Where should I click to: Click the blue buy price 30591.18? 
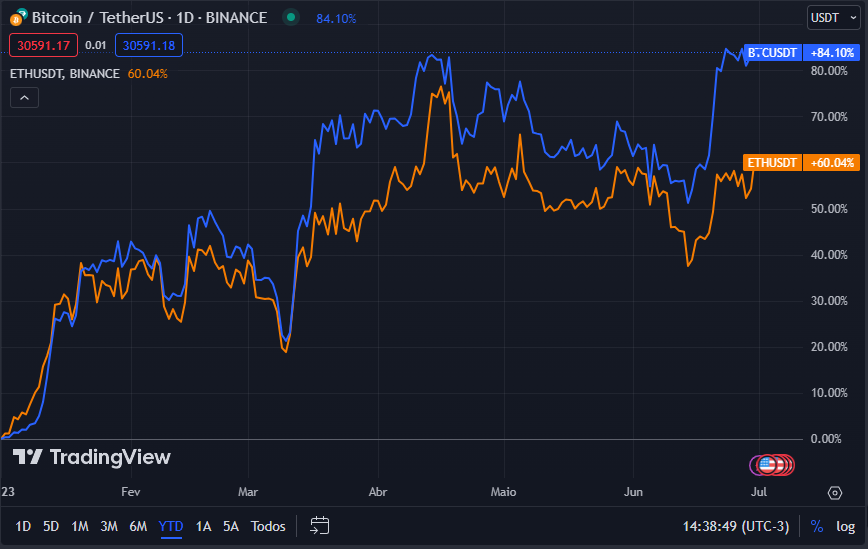(x=149, y=45)
